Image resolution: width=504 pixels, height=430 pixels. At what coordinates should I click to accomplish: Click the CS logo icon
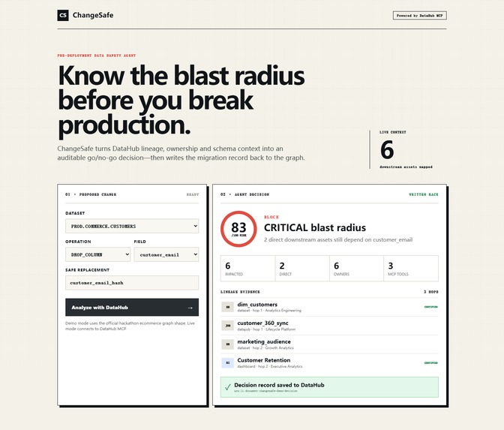[63, 15]
